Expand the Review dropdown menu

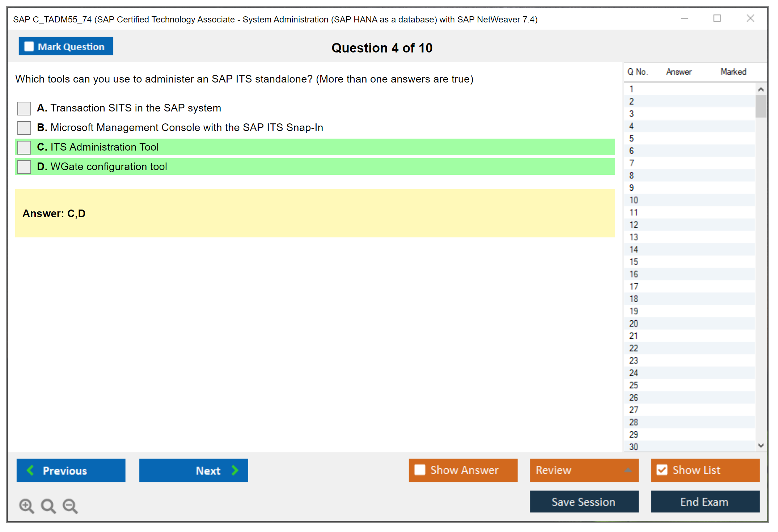628,470
